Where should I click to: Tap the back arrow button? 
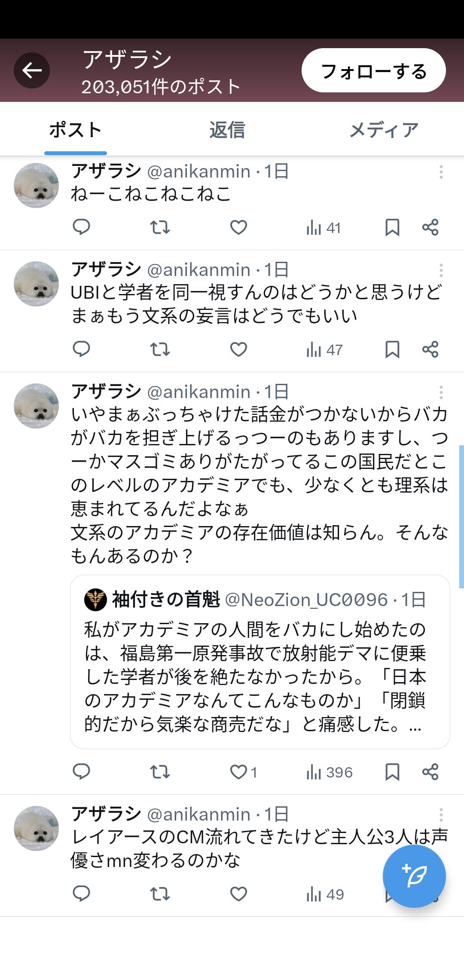32,70
